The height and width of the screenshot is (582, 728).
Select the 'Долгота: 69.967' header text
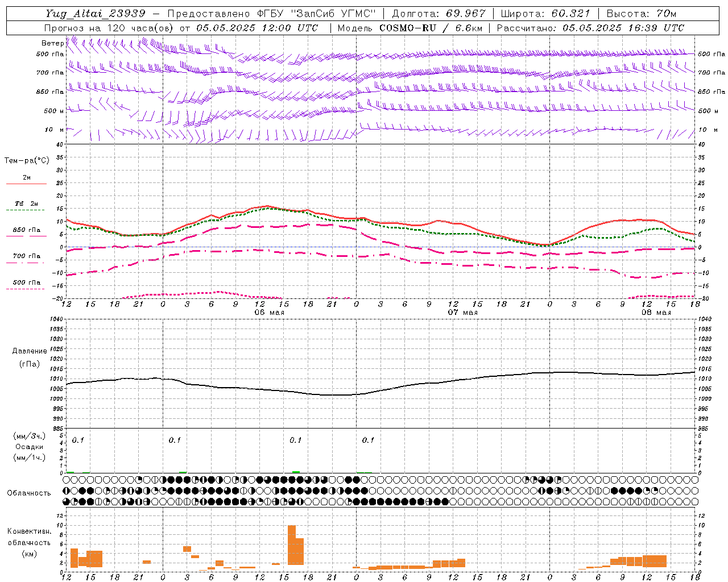tap(439, 14)
